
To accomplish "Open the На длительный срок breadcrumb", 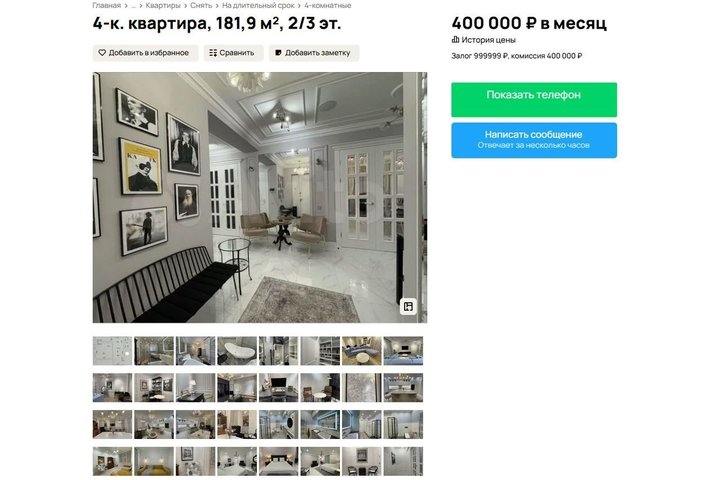I will pyautogui.click(x=258, y=6).
